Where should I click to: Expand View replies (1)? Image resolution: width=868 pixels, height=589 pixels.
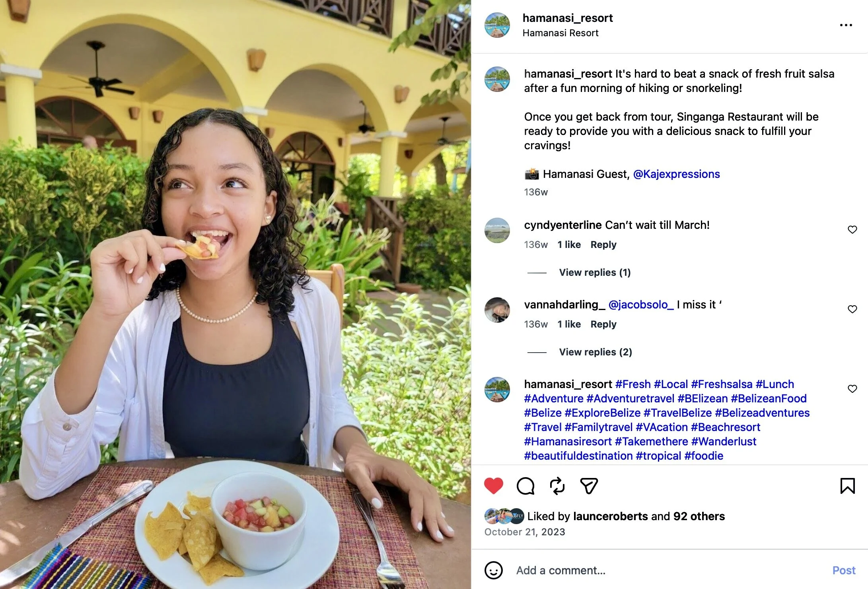click(x=595, y=273)
